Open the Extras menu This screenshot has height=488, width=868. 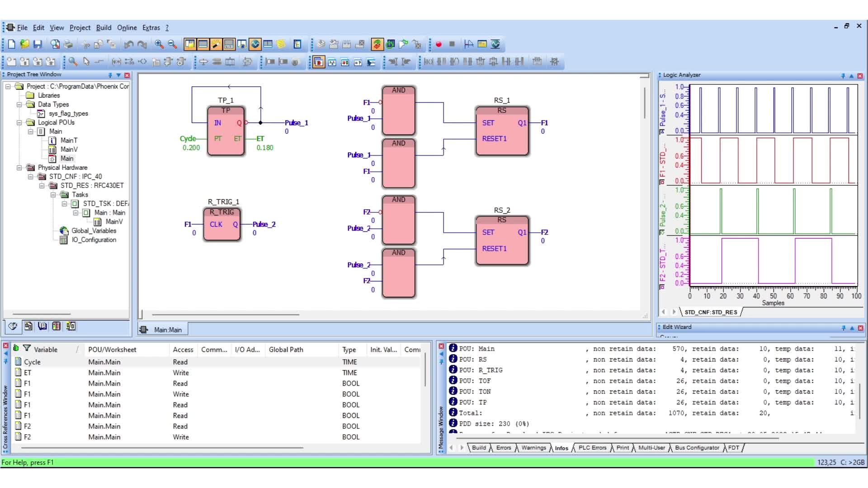pyautogui.click(x=151, y=28)
